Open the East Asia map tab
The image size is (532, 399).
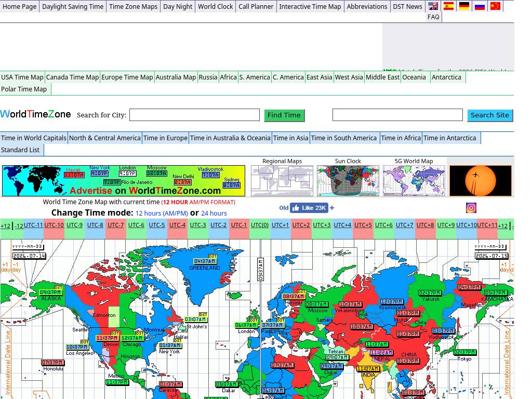point(320,77)
